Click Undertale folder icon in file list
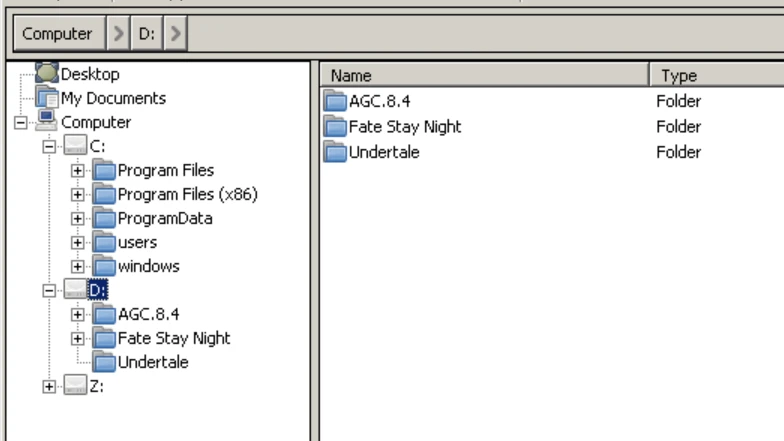The height and width of the screenshot is (441, 784). [x=335, y=152]
